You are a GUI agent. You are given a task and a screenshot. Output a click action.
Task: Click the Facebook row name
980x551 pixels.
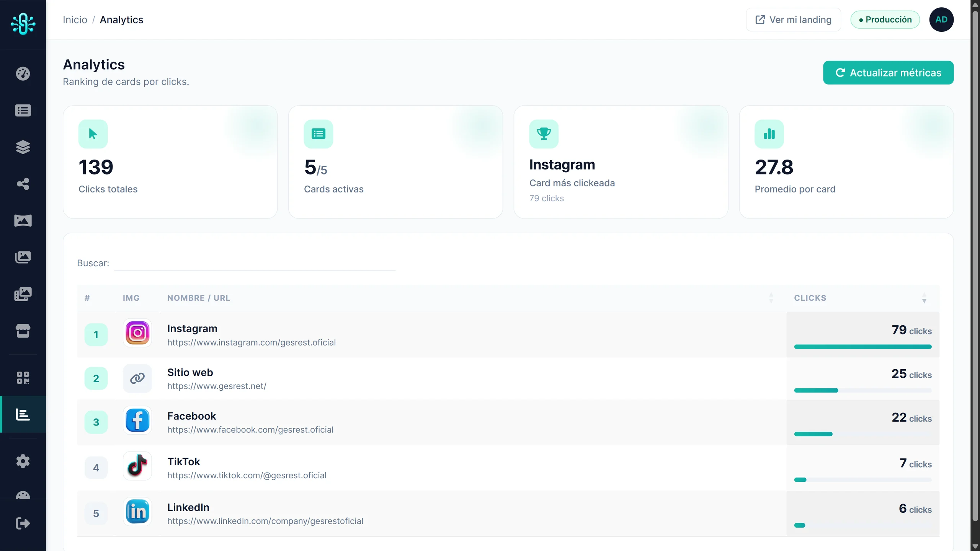pos(191,416)
